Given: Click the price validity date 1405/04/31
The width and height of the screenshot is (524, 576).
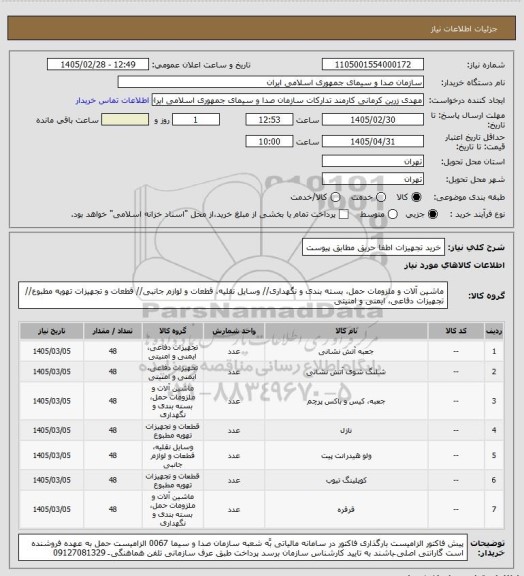Looking at the screenshot, I should click(373, 141).
